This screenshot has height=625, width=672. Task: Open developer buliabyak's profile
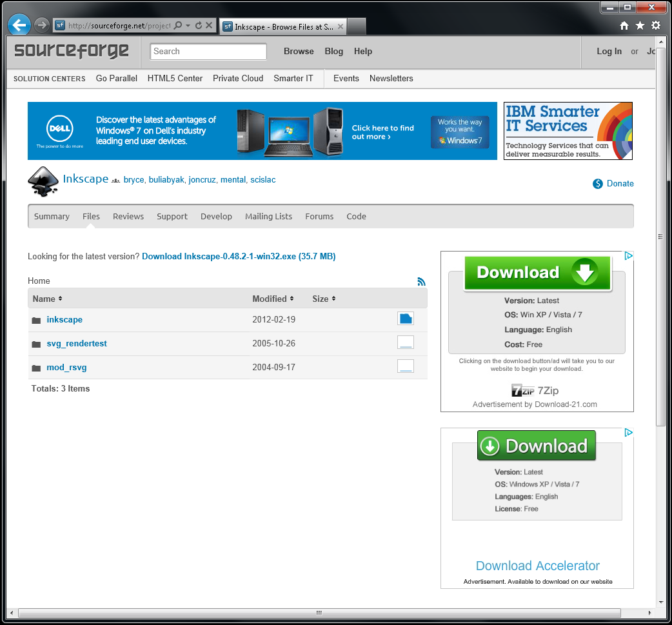pos(166,179)
